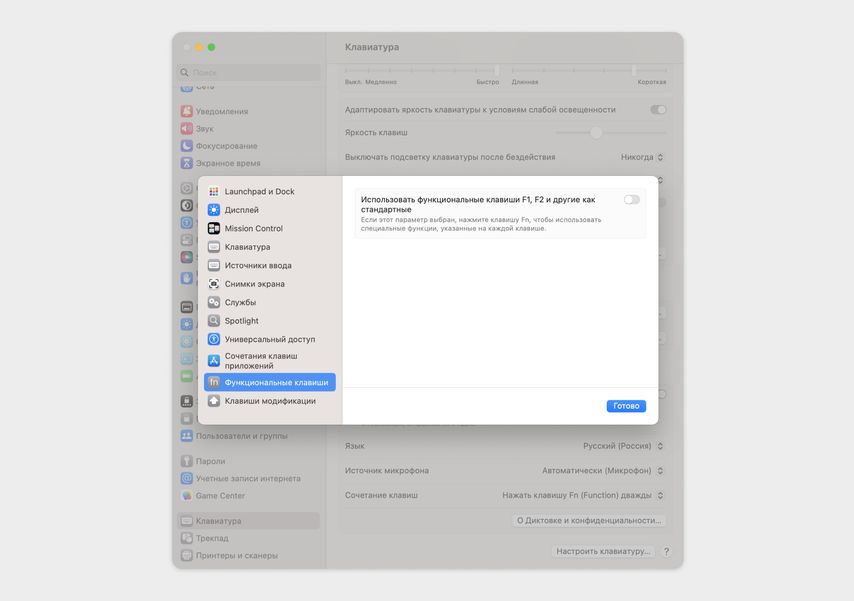Select Универсальный доступ label in dialog list
This screenshot has height=601, width=854.
270,339
